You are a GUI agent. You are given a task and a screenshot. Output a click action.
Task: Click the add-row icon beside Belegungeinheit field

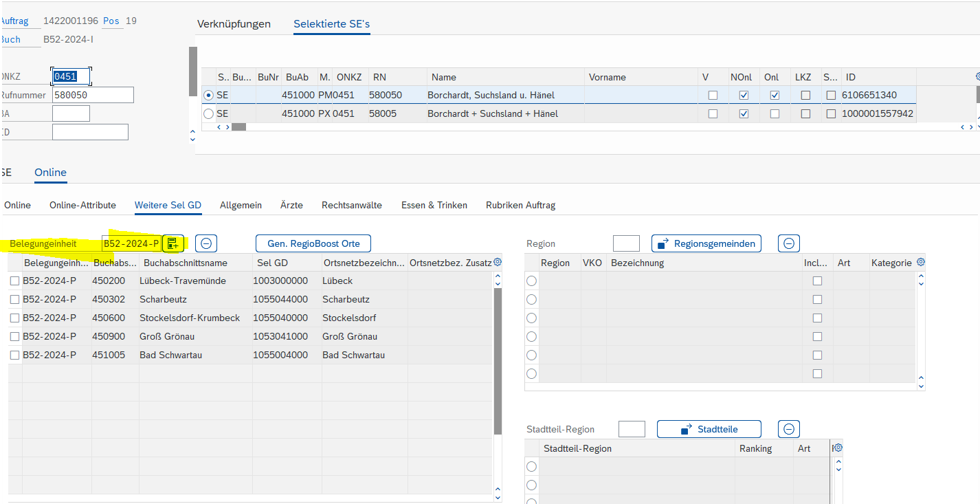click(173, 243)
